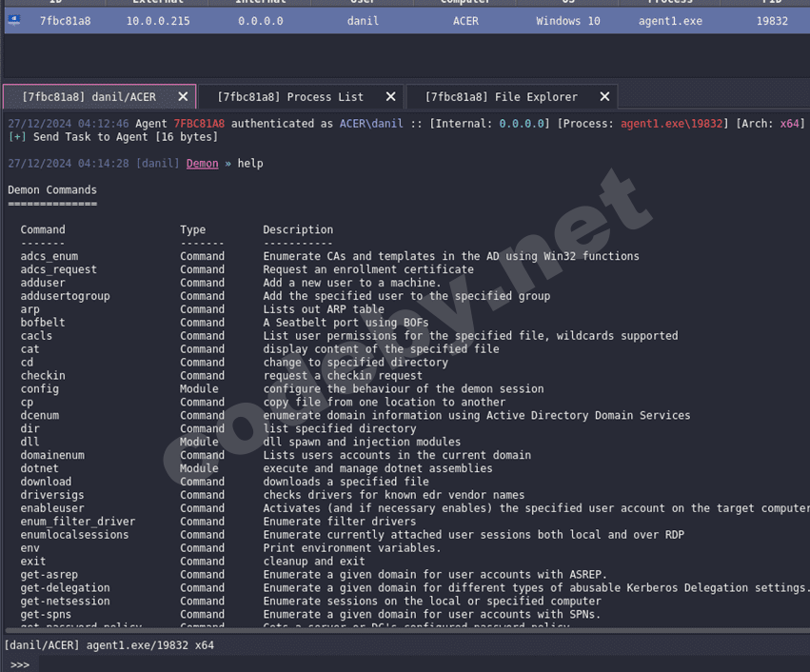This screenshot has height=672, width=810.
Task: Click 'dotnet' module entry
Action: (39, 469)
